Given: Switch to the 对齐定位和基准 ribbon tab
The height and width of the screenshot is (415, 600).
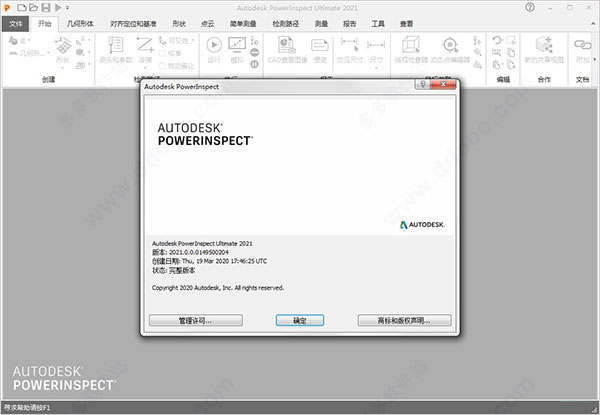Looking at the screenshot, I should click(x=133, y=24).
